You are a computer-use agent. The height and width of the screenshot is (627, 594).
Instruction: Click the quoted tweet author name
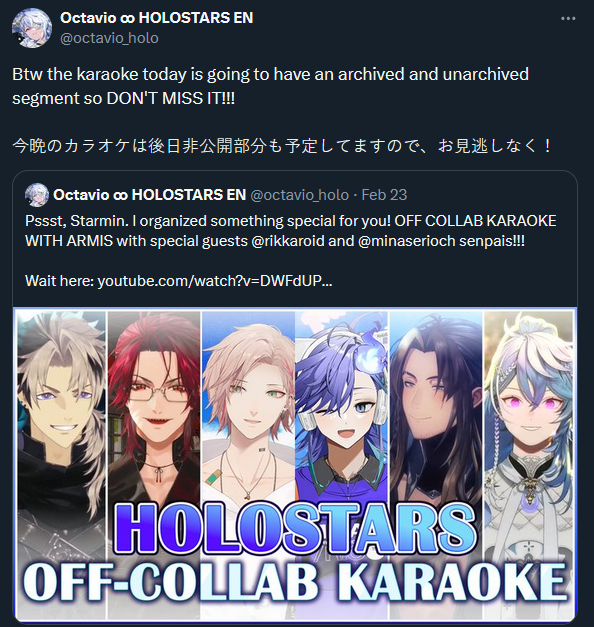(x=150, y=195)
